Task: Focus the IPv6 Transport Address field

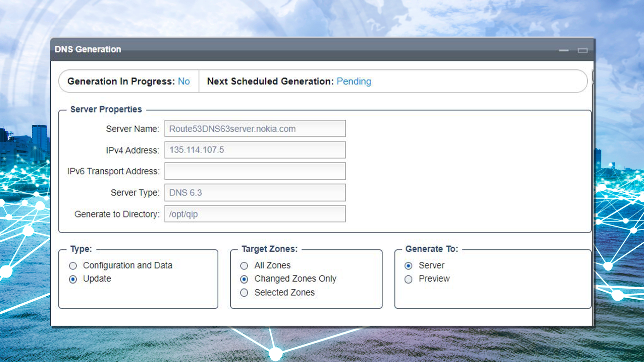Action: tap(255, 171)
